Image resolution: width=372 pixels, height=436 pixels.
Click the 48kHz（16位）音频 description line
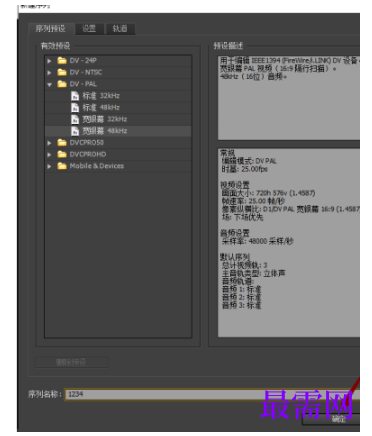[x=253, y=77]
